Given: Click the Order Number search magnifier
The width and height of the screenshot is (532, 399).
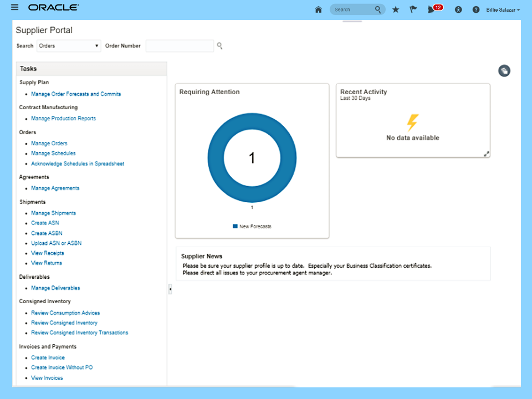Looking at the screenshot, I should (219, 46).
